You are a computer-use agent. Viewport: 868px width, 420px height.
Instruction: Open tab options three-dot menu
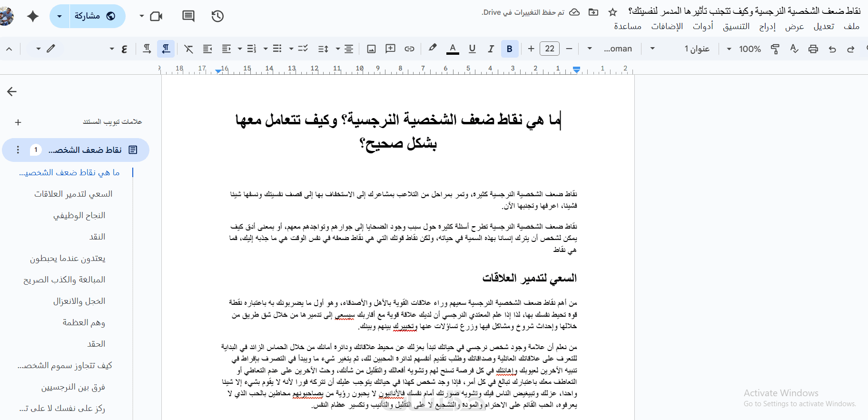point(18,150)
